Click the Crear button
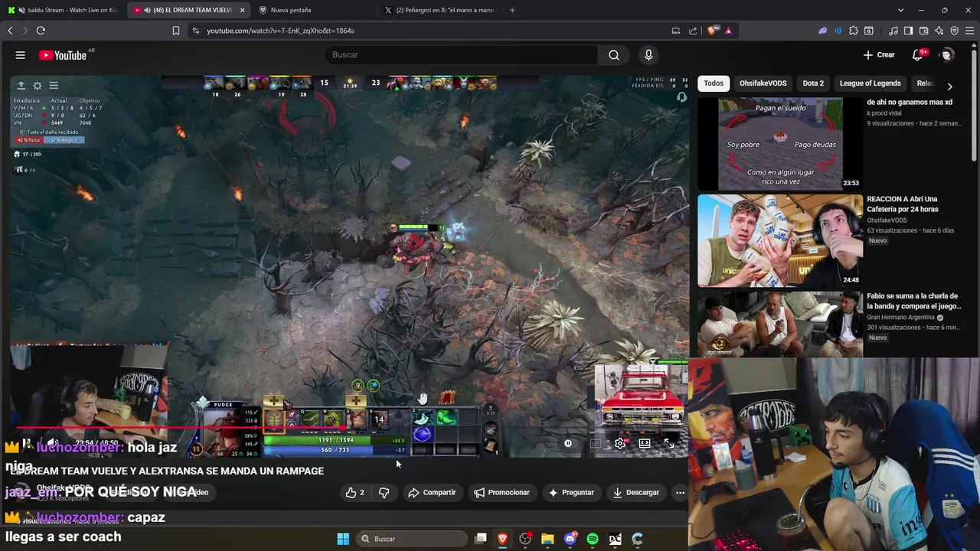 879,55
